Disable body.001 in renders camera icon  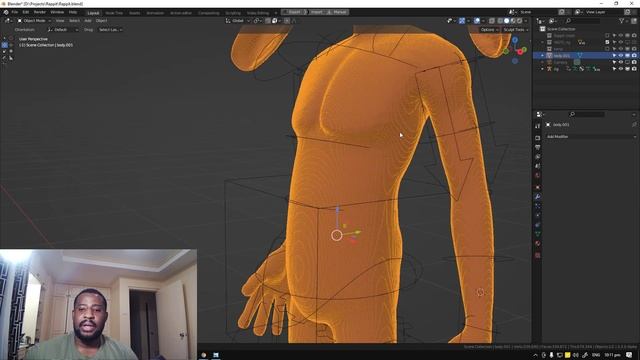click(634, 56)
